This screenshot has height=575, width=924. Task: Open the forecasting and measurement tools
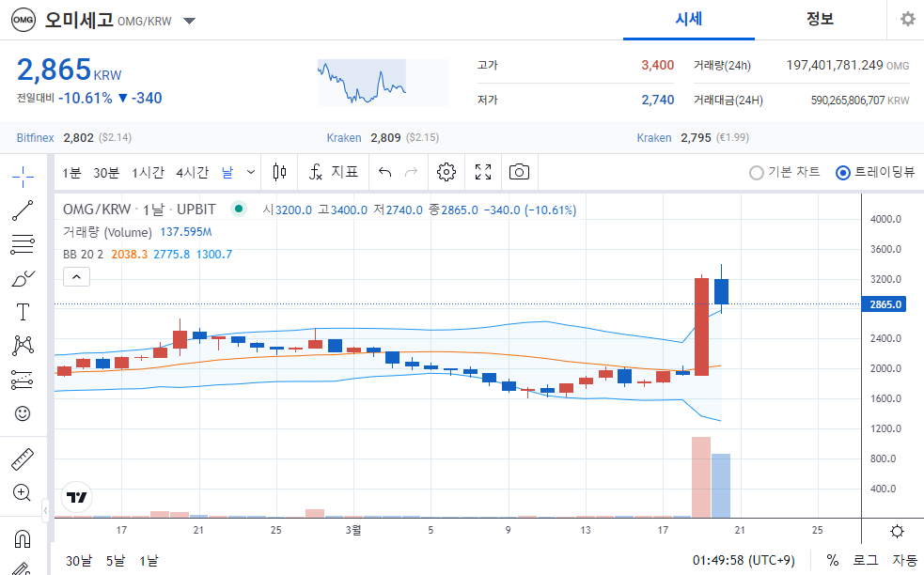point(23,380)
